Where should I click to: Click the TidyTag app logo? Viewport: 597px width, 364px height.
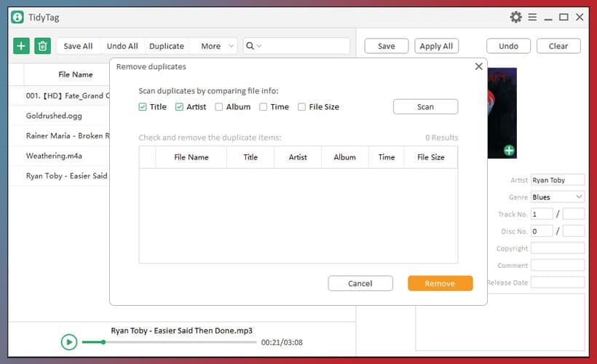[17, 17]
